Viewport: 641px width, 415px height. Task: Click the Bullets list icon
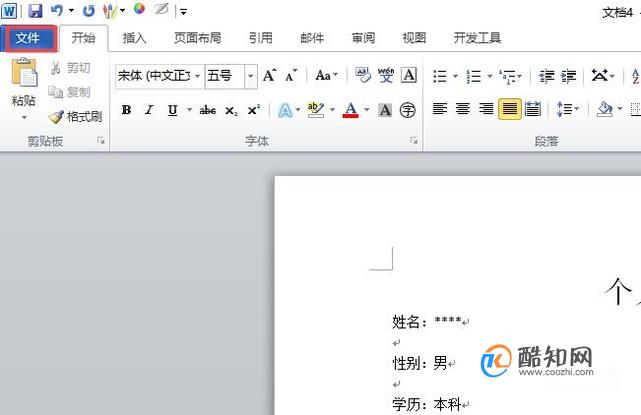coord(440,76)
